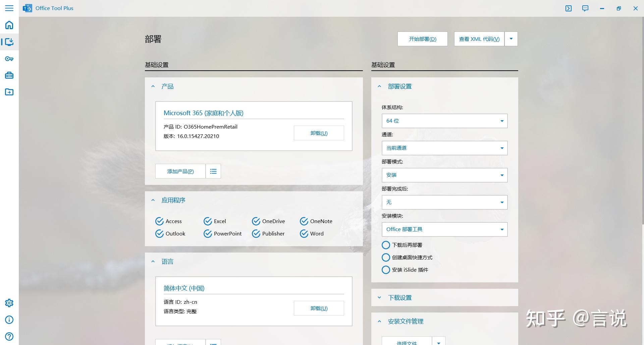Open the 体系结构 64 位 dropdown
This screenshot has height=345, width=644.
(444, 121)
